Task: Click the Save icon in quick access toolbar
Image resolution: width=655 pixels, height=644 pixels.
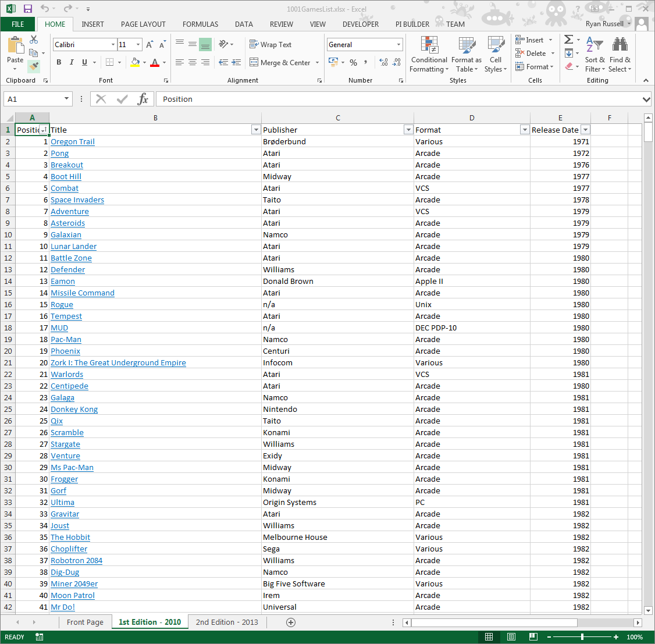Action: [27, 9]
